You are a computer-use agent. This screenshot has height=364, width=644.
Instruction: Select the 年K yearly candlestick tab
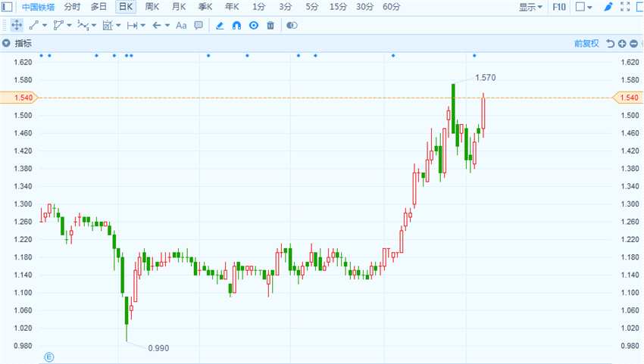click(x=232, y=7)
